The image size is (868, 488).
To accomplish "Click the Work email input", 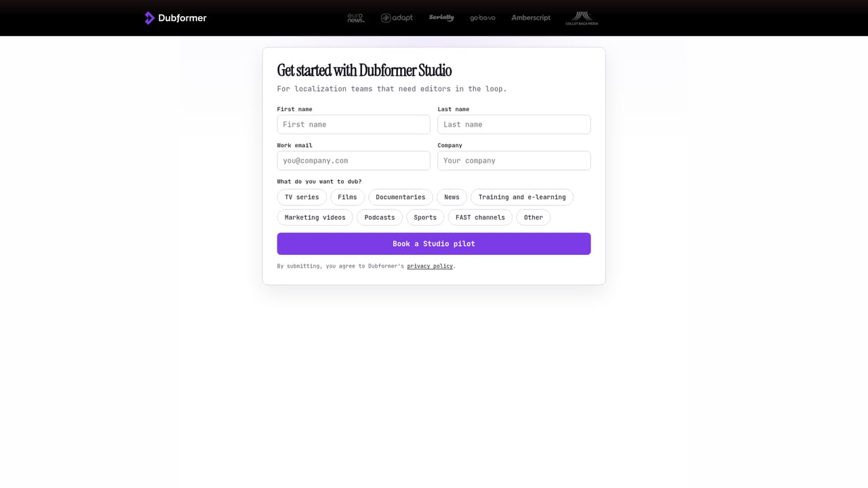I will coord(354,161).
